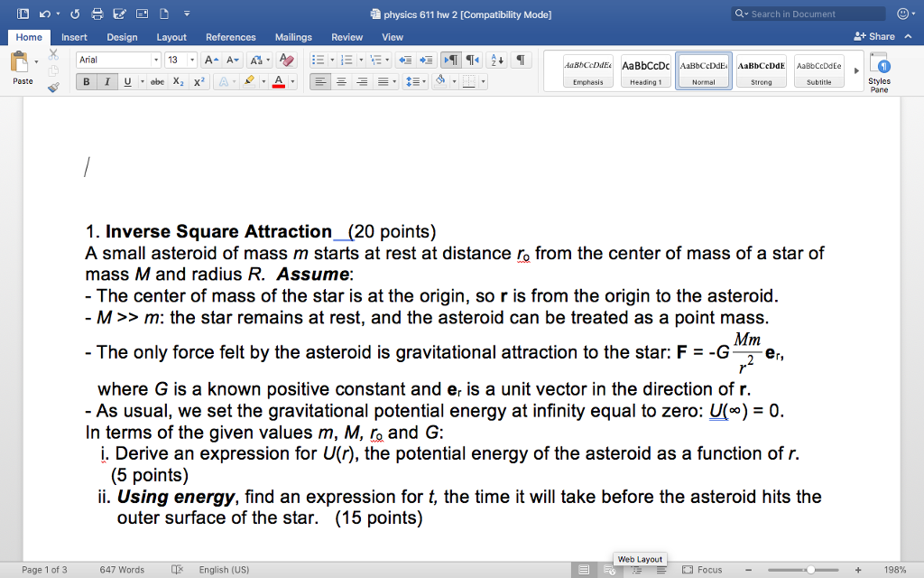Select the superscript icon
This screenshot has width=924, height=578.
click(200, 81)
